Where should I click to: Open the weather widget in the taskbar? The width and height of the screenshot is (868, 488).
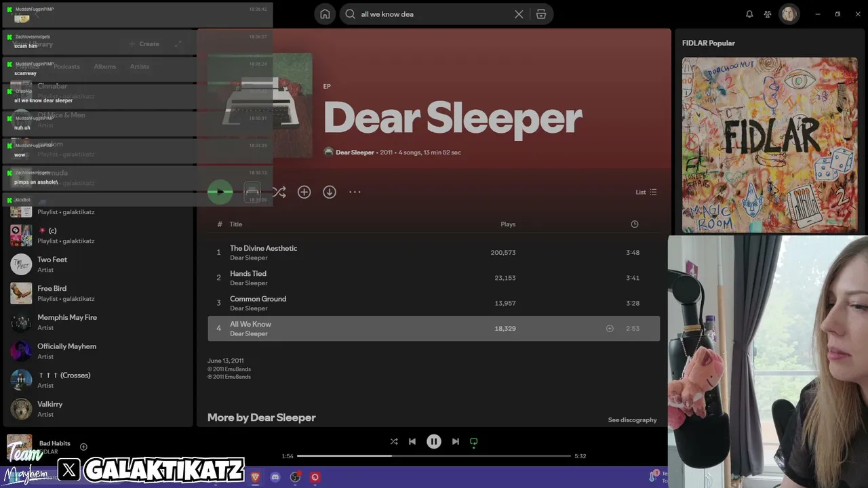click(658, 477)
